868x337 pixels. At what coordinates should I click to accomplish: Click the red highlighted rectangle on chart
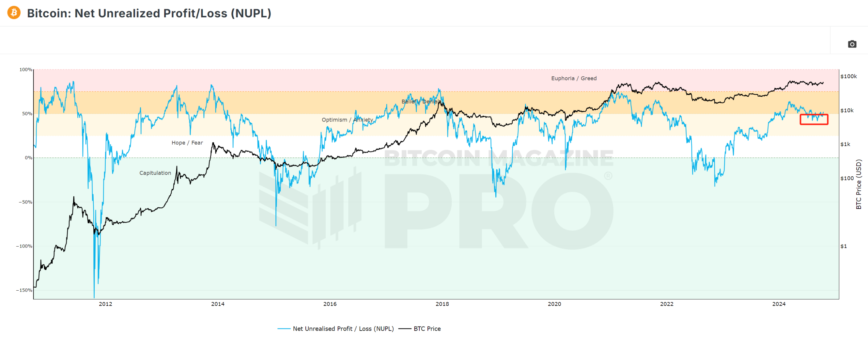(x=814, y=120)
